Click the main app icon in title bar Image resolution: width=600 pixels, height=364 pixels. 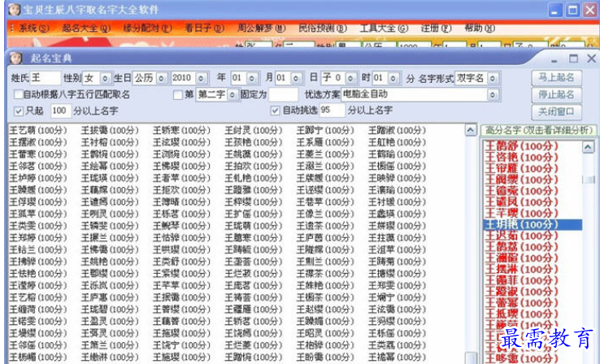14,10
